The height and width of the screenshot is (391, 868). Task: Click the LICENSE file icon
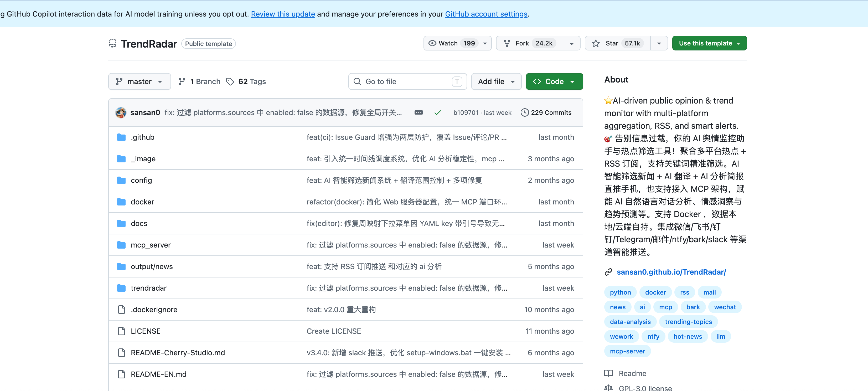coord(121,331)
